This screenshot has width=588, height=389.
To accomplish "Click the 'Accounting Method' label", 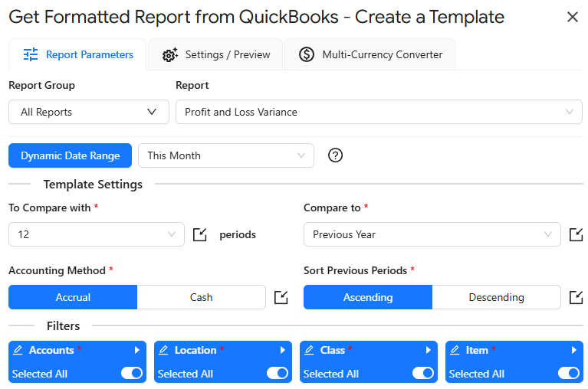I will pyautogui.click(x=57, y=270).
